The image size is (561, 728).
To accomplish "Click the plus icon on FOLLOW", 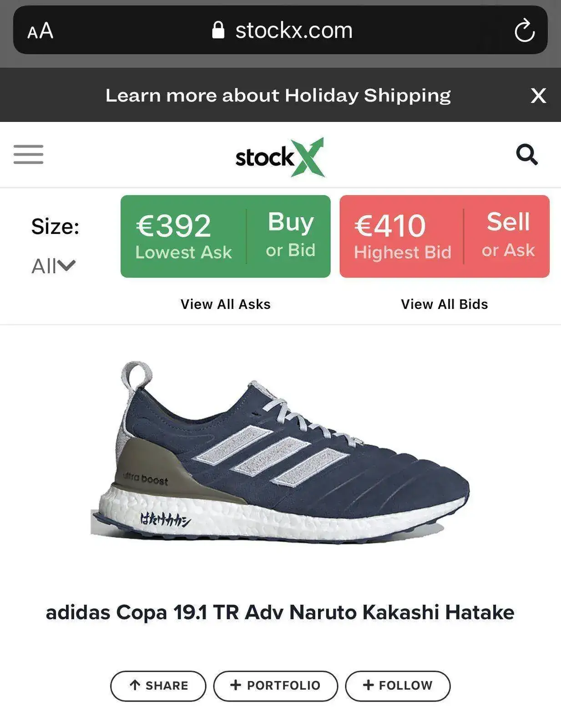I will coord(368,685).
